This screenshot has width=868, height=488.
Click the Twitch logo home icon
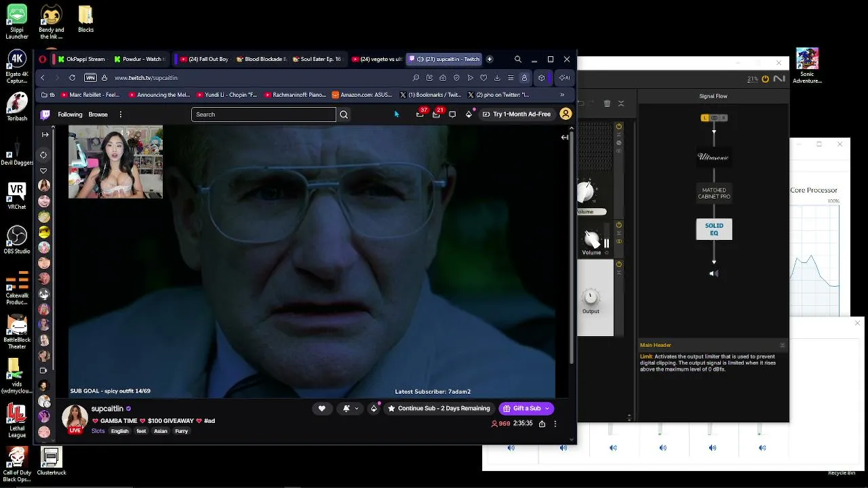pyautogui.click(x=45, y=115)
